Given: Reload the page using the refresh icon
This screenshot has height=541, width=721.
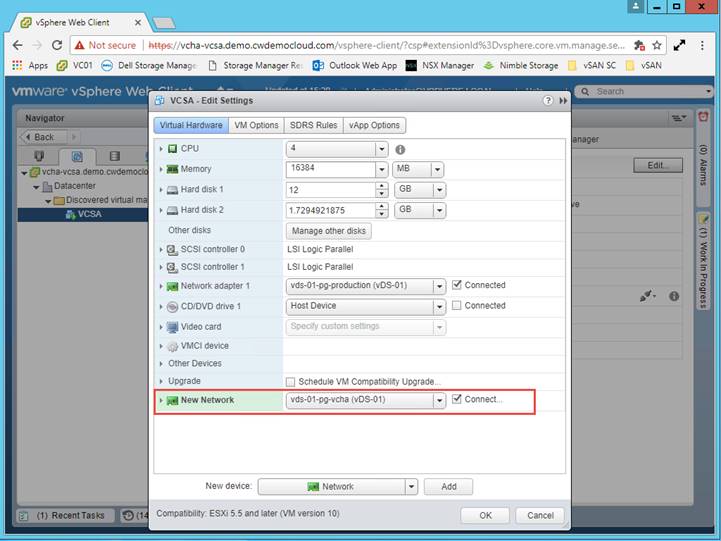Looking at the screenshot, I should [57, 45].
